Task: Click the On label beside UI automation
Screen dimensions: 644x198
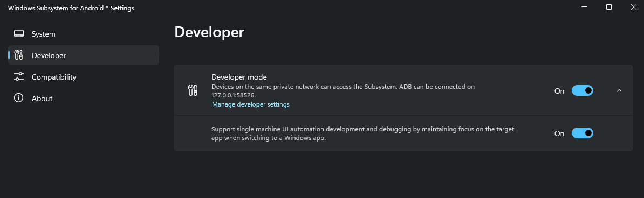Action: click(559, 133)
